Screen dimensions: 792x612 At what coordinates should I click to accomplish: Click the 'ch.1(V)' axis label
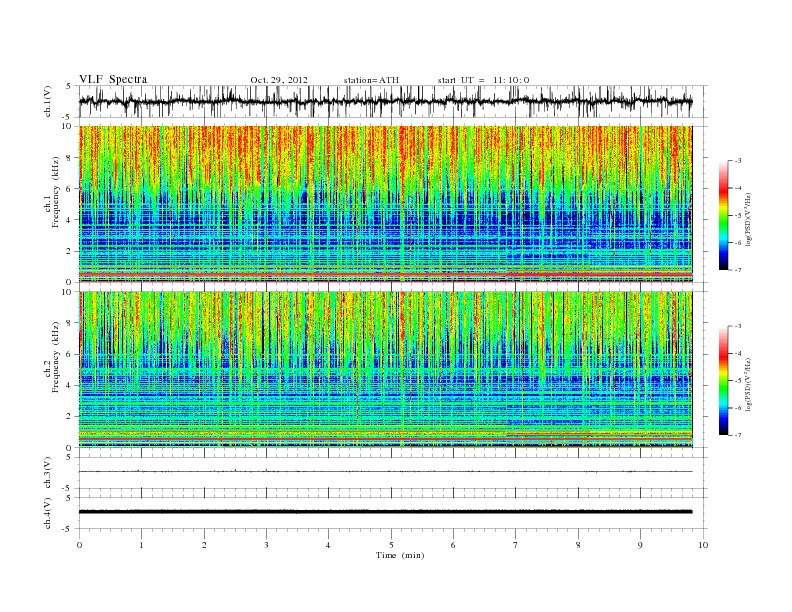tap(48, 101)
